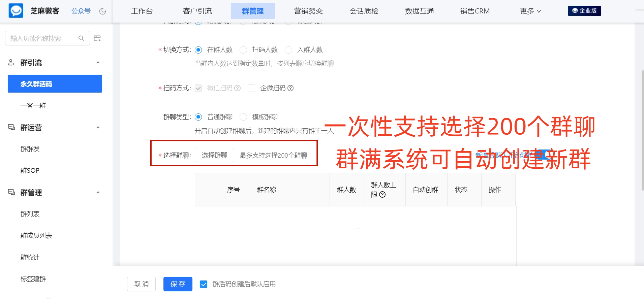The width and height of the screenshot is (644, 299).
Task: Select 普通群聊 radio option
Action: point(198,117)
